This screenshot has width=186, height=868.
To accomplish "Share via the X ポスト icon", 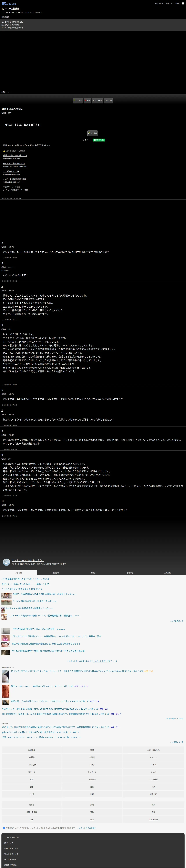I will pyautogui.click(x=86, y=140).
